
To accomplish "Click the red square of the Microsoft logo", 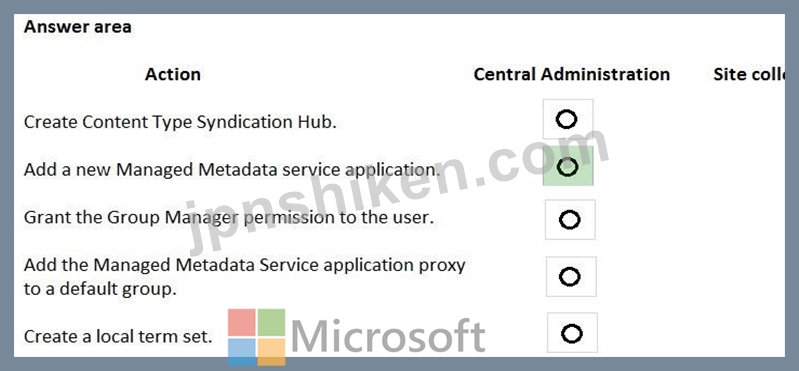I will (x=242, y=322).
